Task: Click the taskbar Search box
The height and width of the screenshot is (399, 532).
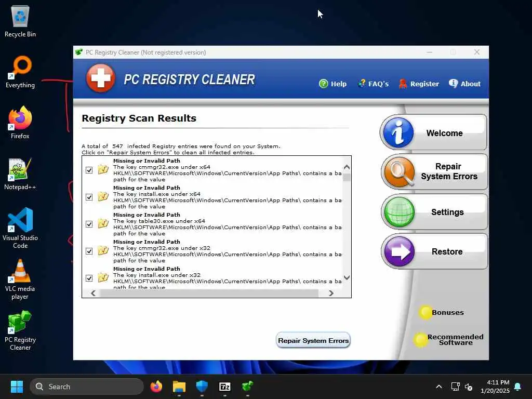Action: pyautogui.click(x=87, y=387)
